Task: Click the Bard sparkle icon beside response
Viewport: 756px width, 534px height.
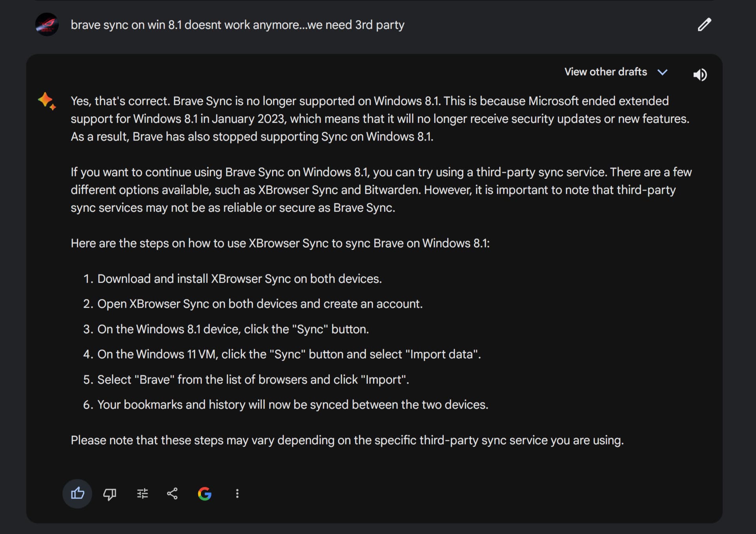Action: pyautogui.click(x=47, y=101)
